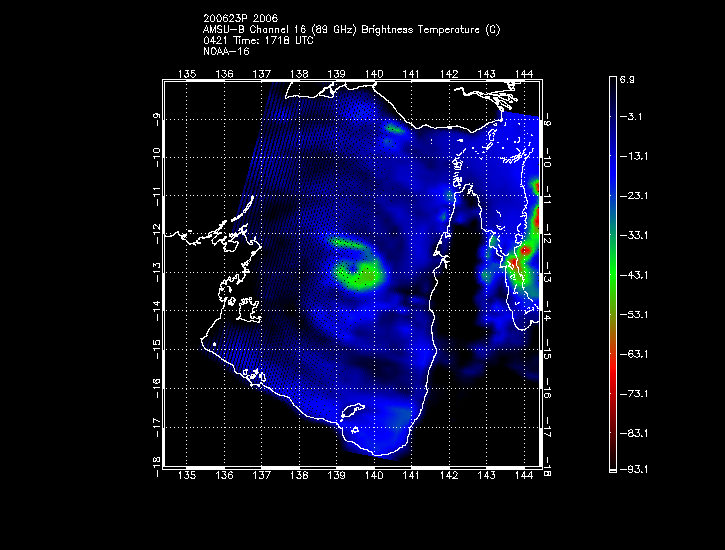Viewport: 725px width, 550px height.
Task: Select the -43.1 color scale label
Action: [x=636, y=274]
